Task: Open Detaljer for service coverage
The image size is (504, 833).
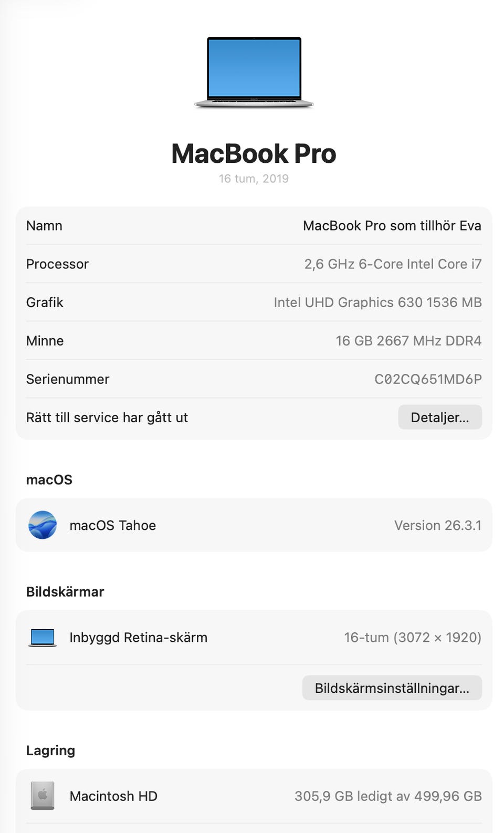Action: [x=439, y=418]
